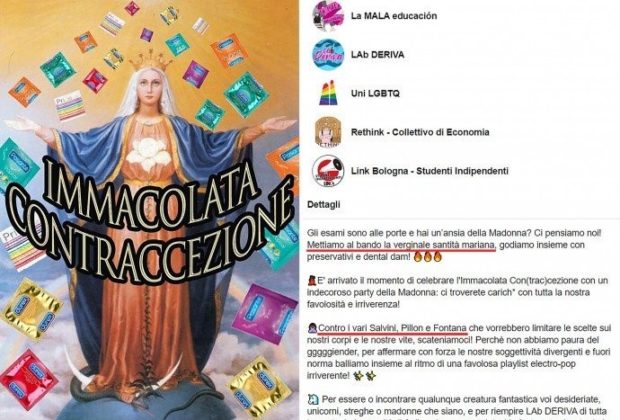
Task: Click the emoji before 'Per essere o incontrare'
Action: pos(312,399)
